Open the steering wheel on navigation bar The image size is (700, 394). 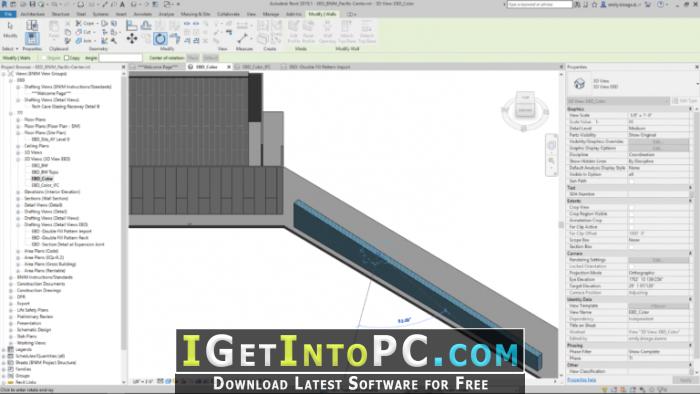(x=552, y=145)
